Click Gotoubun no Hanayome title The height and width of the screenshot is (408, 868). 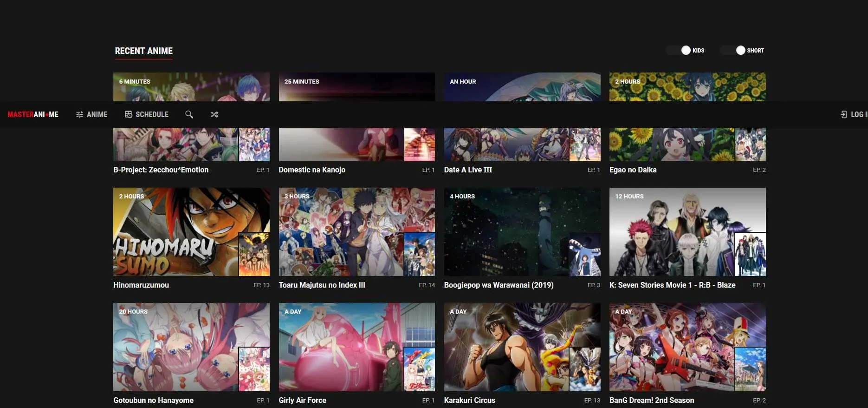coord(153,401)
